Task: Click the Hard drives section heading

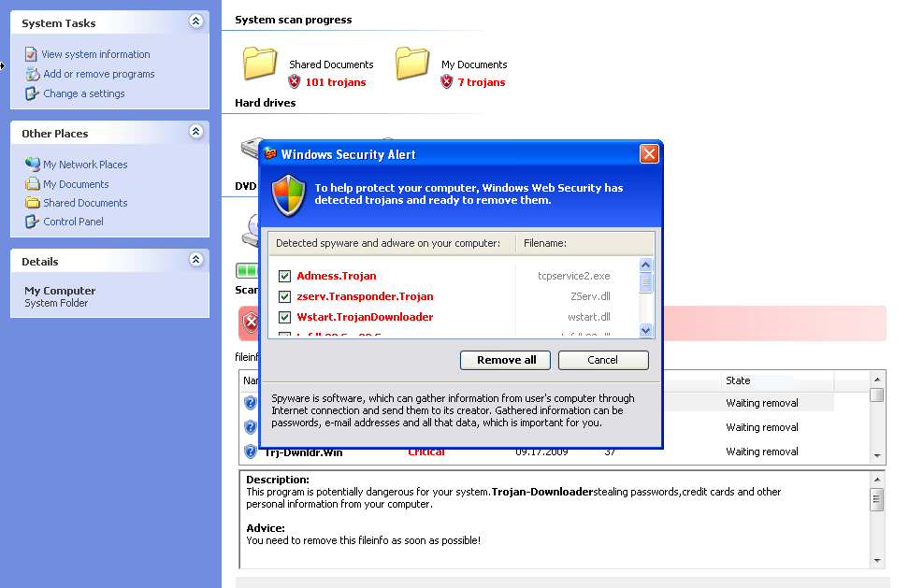Action: point(266,103)
